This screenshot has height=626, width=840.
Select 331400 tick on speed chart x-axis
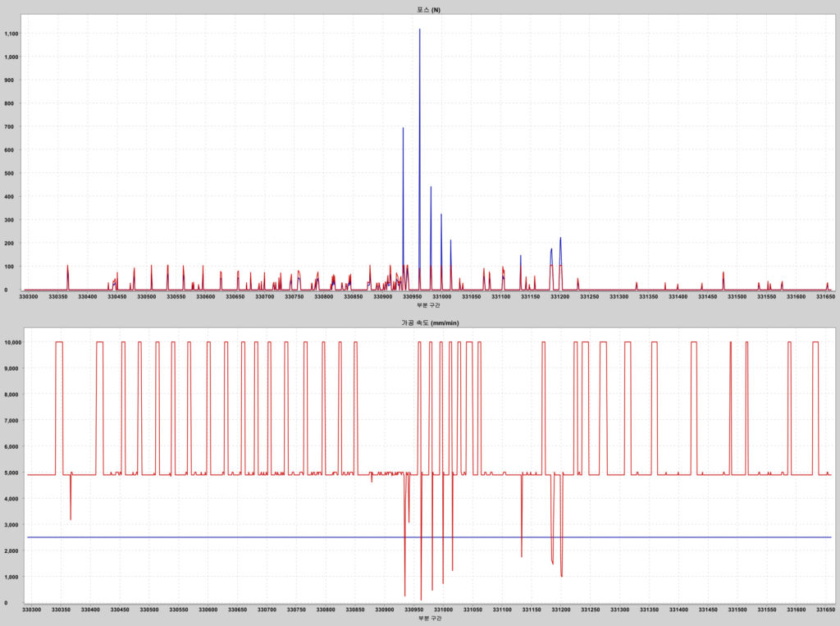(x=678, y=610)
